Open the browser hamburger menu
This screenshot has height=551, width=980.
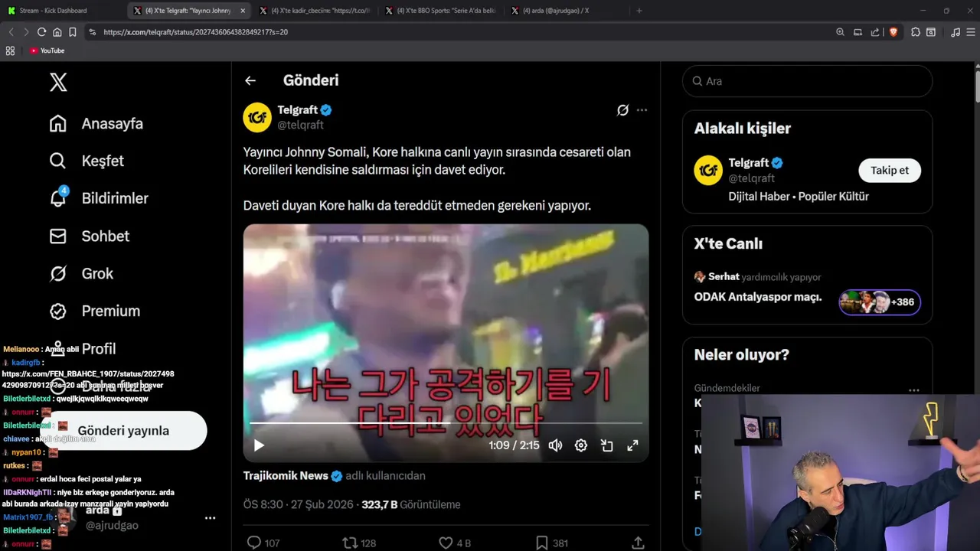[x=970, y=32]
